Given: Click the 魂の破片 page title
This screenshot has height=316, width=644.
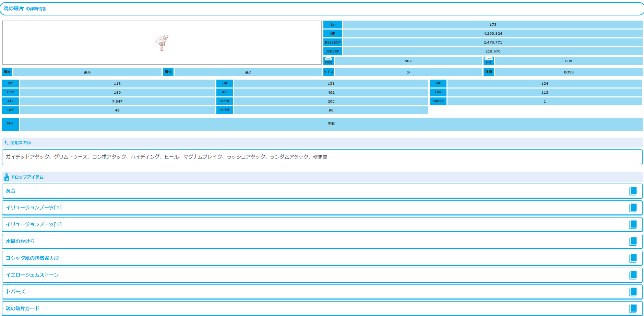Looking at the screenshot, I should pyautogui.click(x=14, y=9).
